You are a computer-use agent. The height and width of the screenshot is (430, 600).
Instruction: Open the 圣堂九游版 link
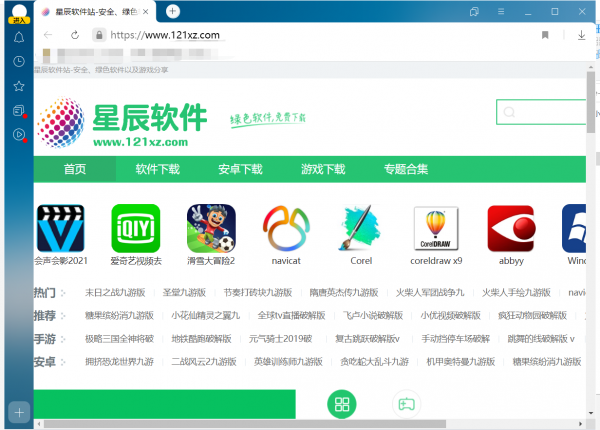click(184, 293)
